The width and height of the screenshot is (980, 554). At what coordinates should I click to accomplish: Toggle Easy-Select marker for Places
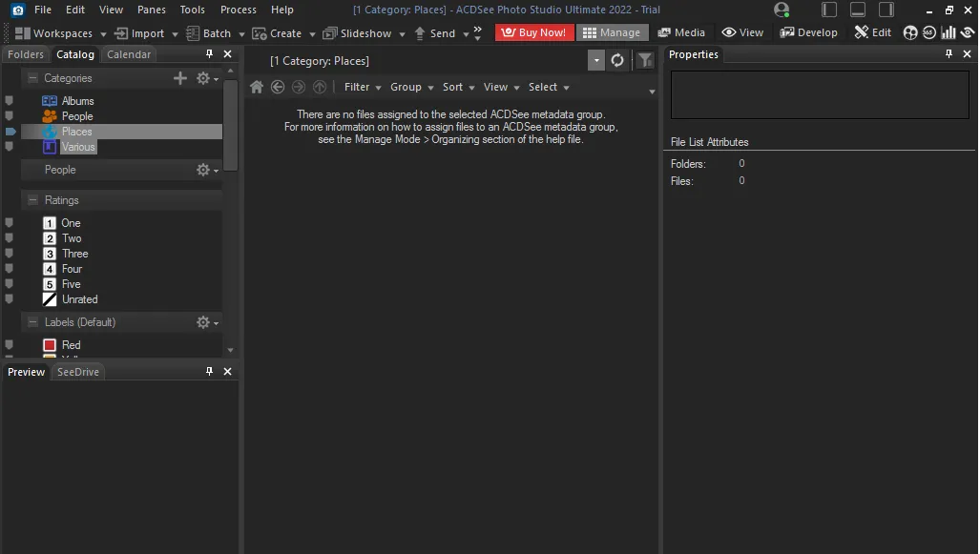[x=10, y=132]
